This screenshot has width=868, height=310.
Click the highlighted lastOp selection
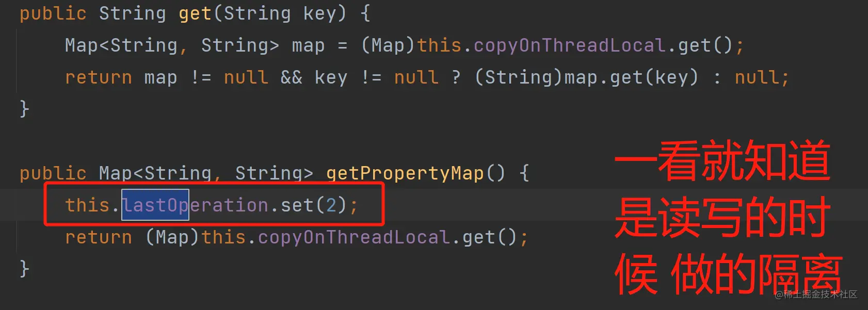pos(155,205)
